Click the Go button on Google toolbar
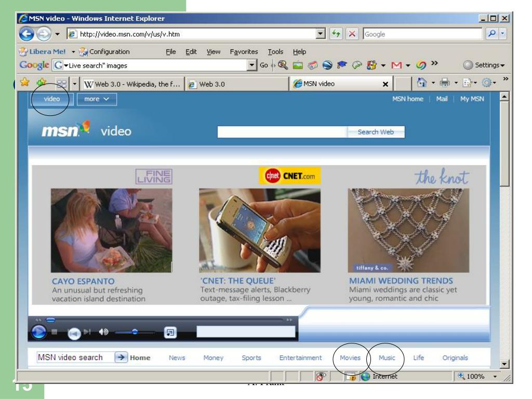Viewport: 532px width, 399px height. point(263,65)
